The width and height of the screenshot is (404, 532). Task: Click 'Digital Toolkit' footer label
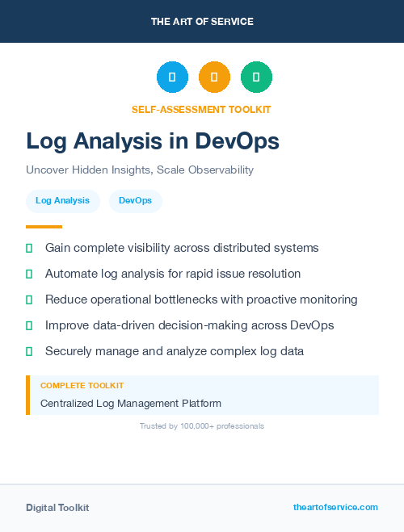tap(57, 508)
